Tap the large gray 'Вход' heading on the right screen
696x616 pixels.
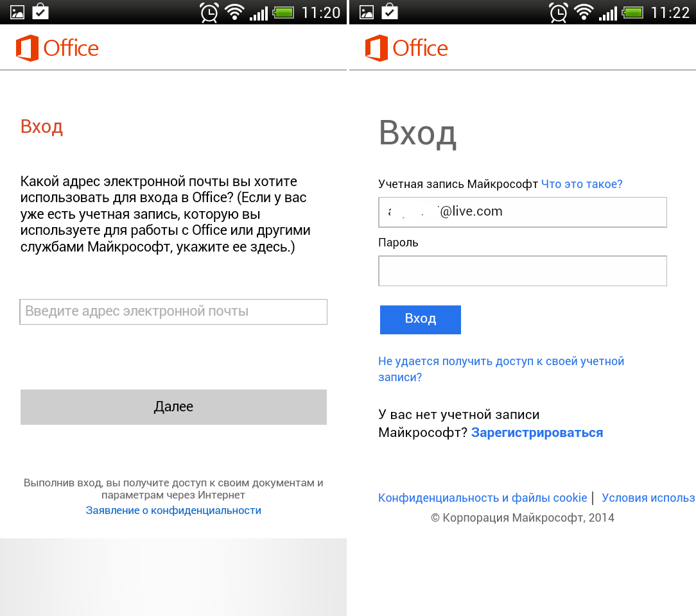[417, 133]
